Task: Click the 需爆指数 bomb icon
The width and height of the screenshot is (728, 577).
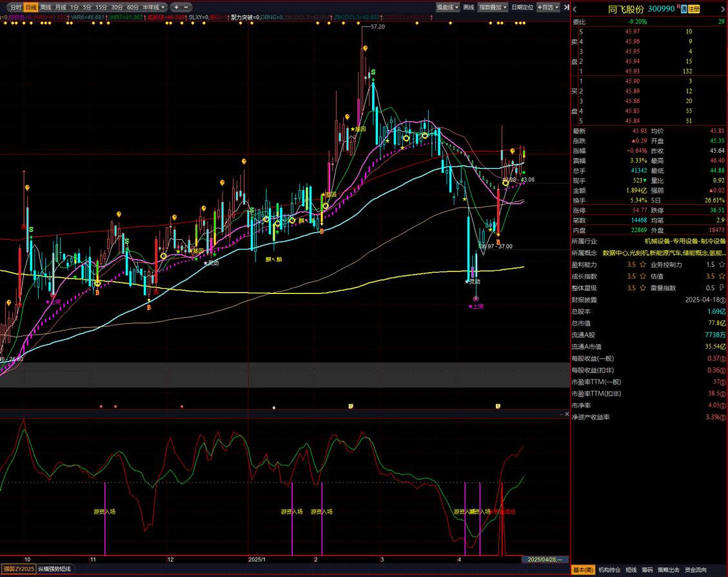Action: coord(722,288)
